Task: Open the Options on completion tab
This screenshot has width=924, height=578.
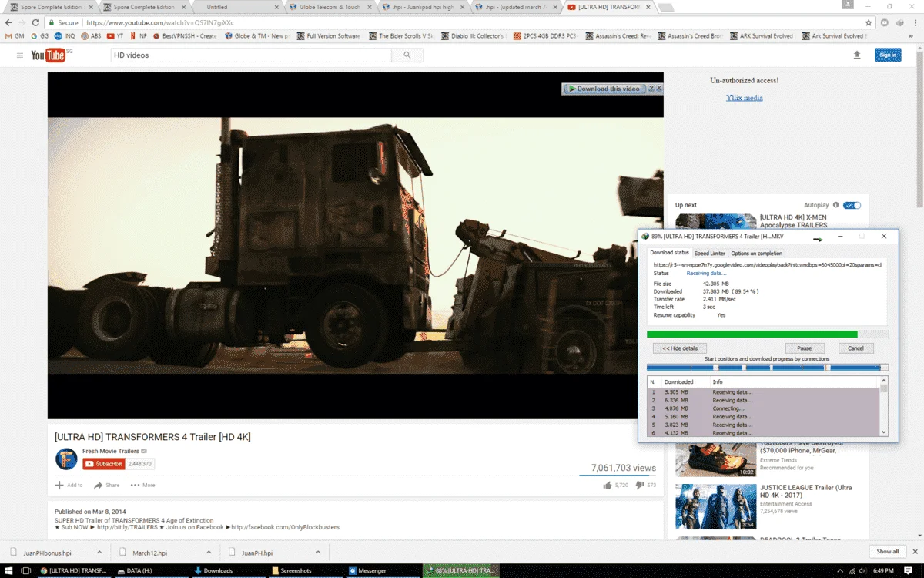Action: [x=756, y=253]
